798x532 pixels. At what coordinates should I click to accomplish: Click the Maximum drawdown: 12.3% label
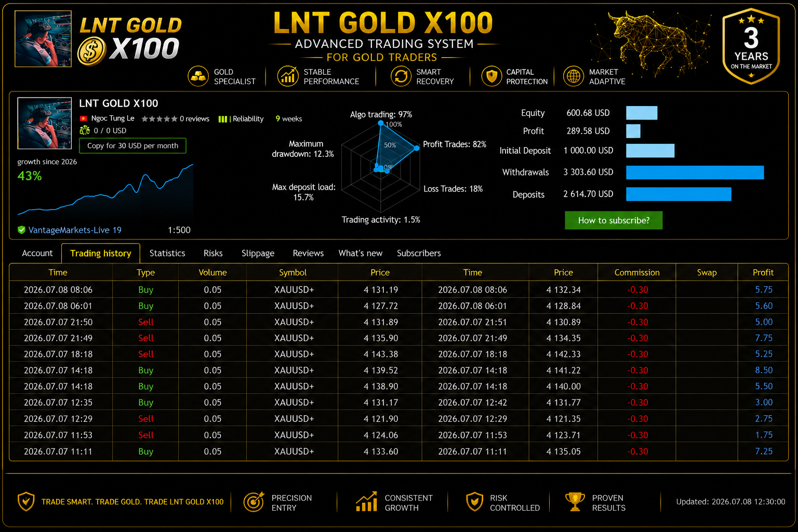[x=303, y=149]
